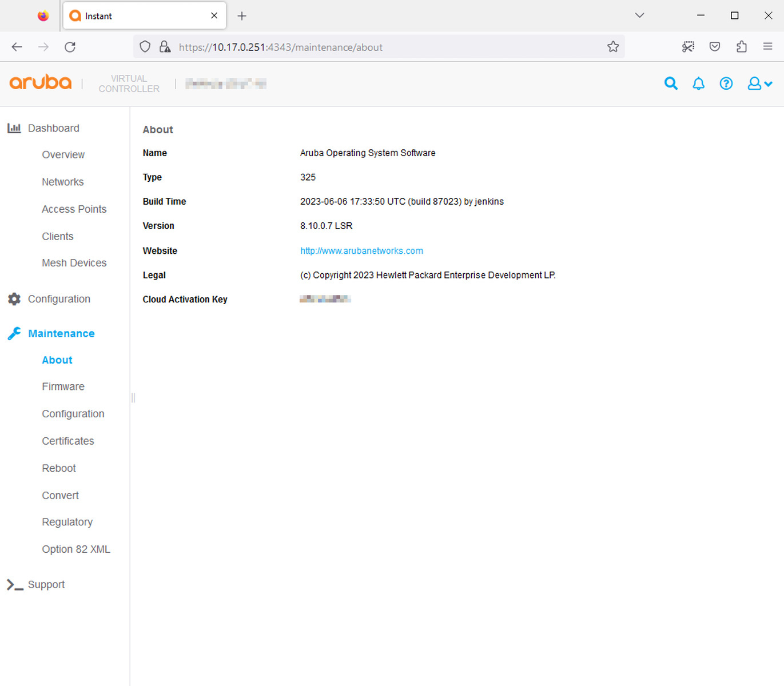Select About under Maintenance
Image resolution: width=784 pixels, height=686 pixels.
pyautogui.click(x=57, y=360)
